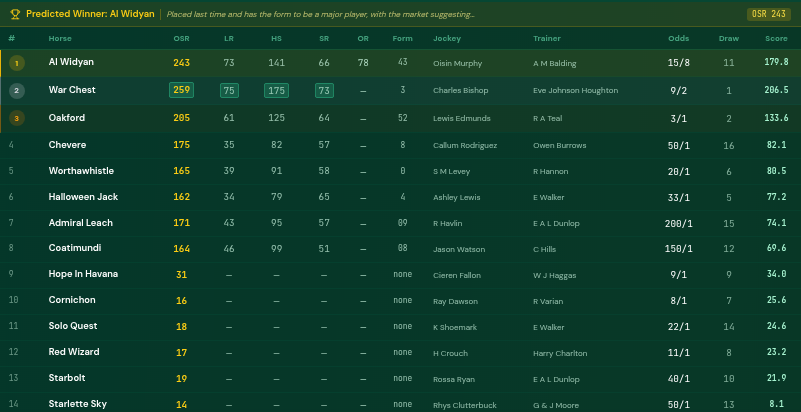Click trainer G & J Moore
801x412 pixels.
tap(556, 406)
